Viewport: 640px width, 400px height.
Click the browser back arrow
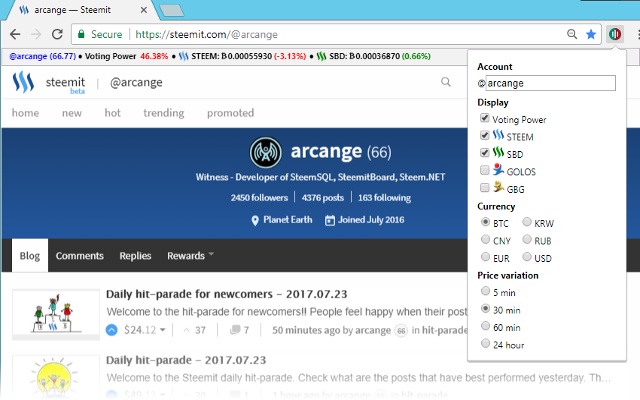click(15, 34)
